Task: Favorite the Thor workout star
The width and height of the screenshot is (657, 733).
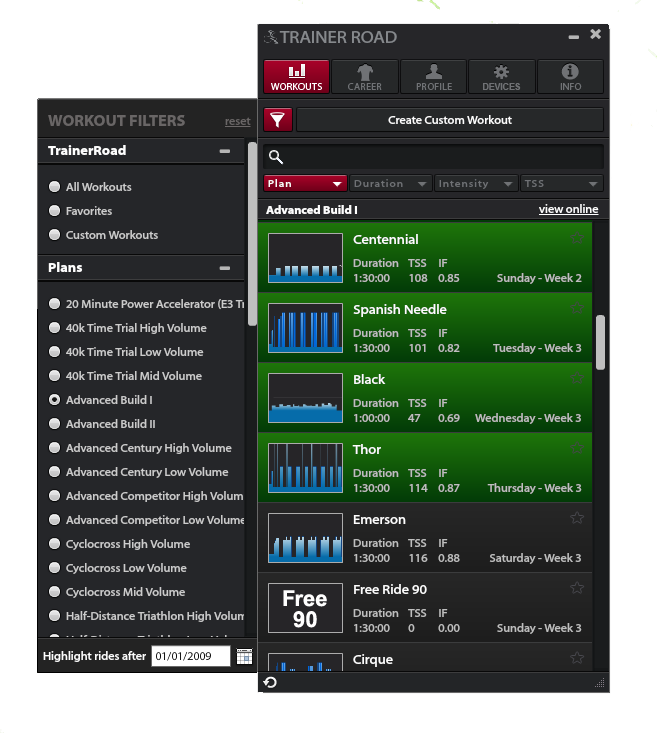Action: coord(577,448)
